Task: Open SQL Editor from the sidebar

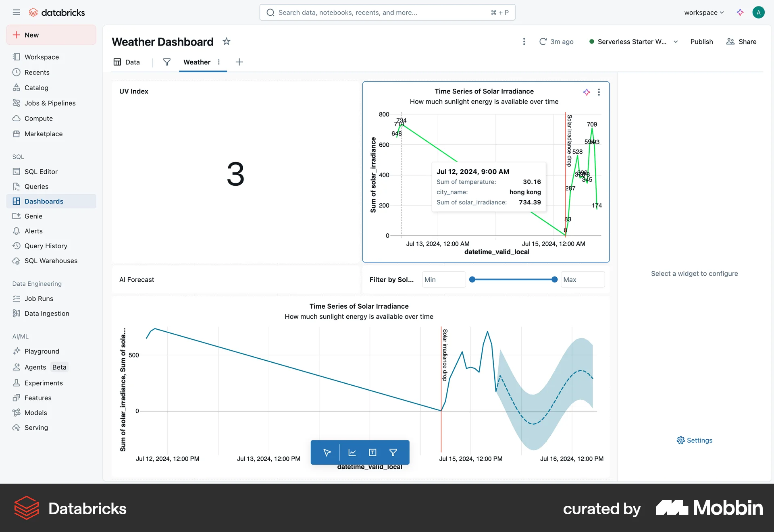Action: tap(40, 171)
